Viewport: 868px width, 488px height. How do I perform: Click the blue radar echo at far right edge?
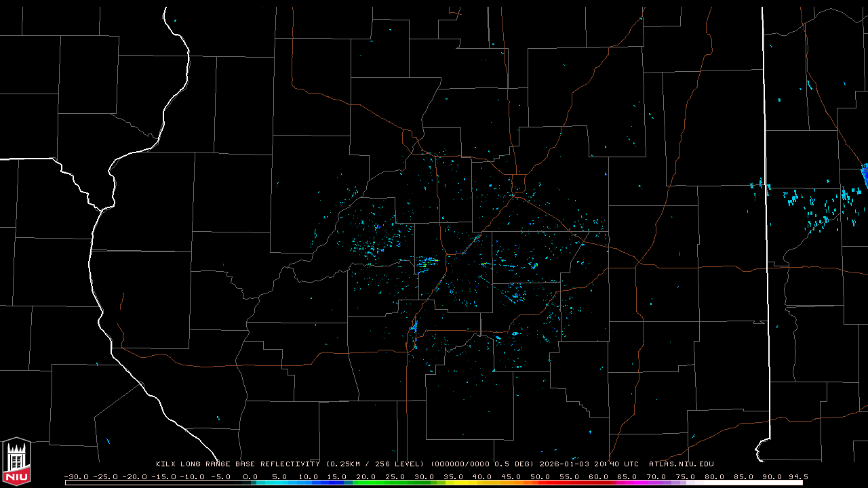865,176
